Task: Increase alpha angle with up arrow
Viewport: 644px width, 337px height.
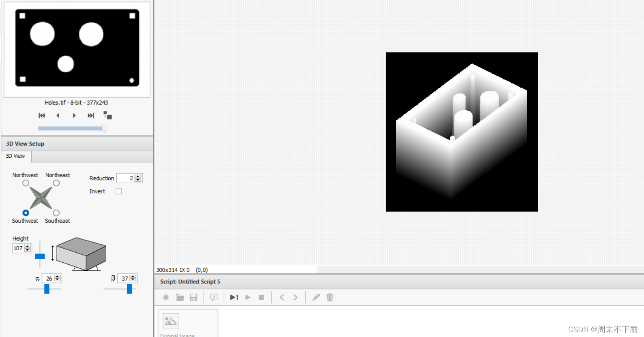Action: tap(58, 277)
